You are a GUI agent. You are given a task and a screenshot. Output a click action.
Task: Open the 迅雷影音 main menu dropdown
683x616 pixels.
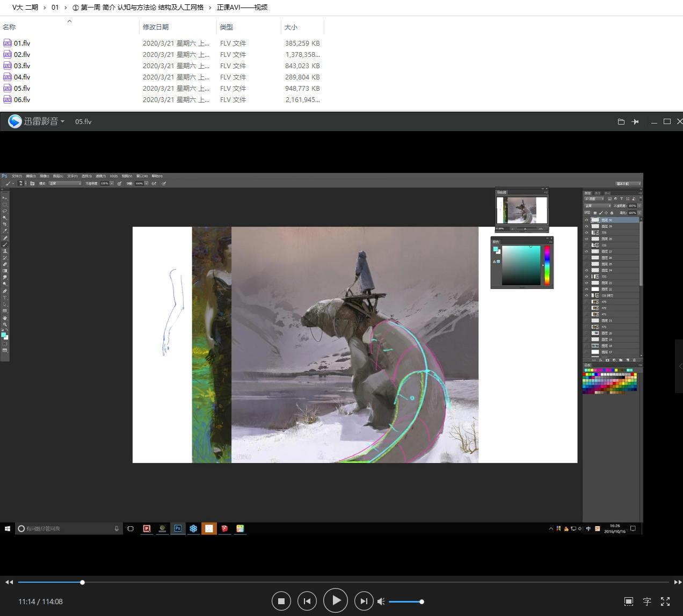coord(41,121)
